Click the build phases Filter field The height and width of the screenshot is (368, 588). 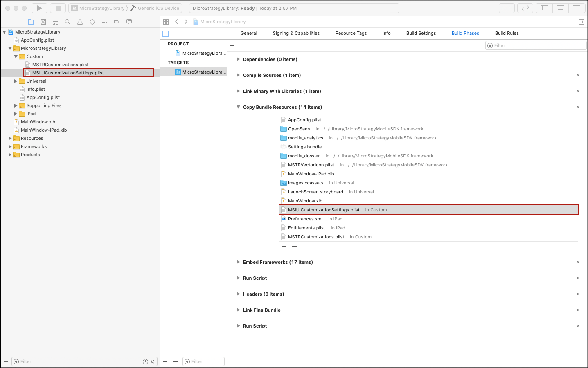click(536, 45)
